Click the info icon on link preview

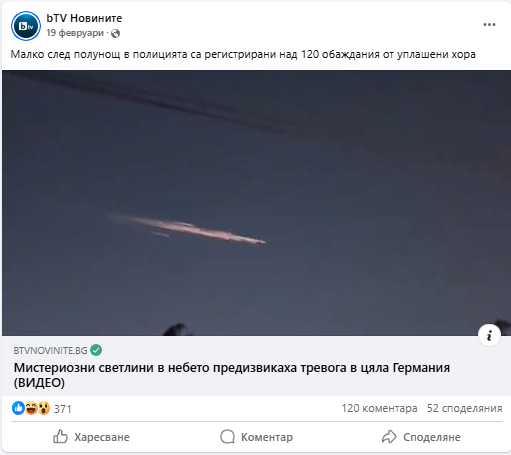tap(489, 335)
